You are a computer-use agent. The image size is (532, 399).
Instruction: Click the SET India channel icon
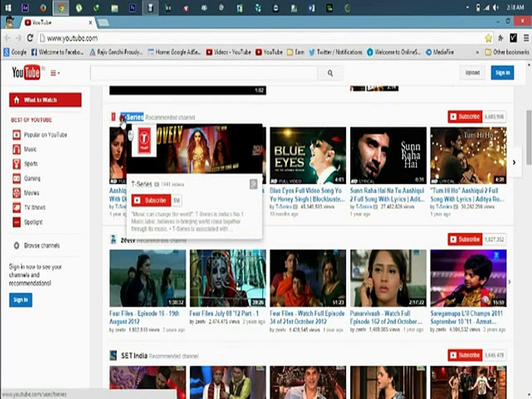point(113,355)
